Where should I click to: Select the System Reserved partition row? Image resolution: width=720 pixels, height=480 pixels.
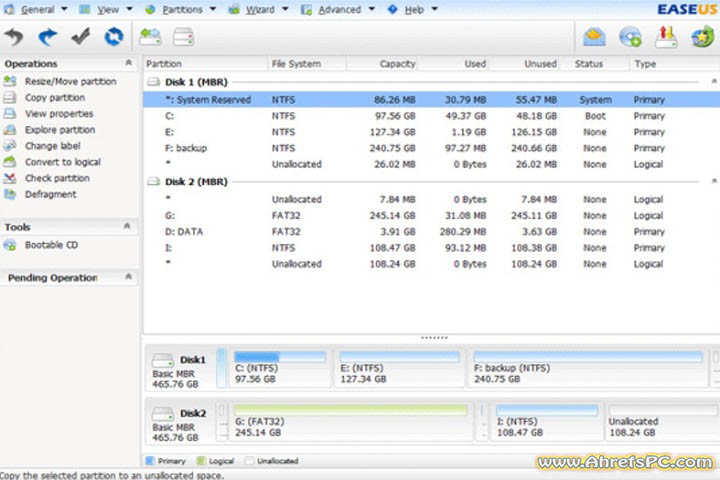[431, 100]
